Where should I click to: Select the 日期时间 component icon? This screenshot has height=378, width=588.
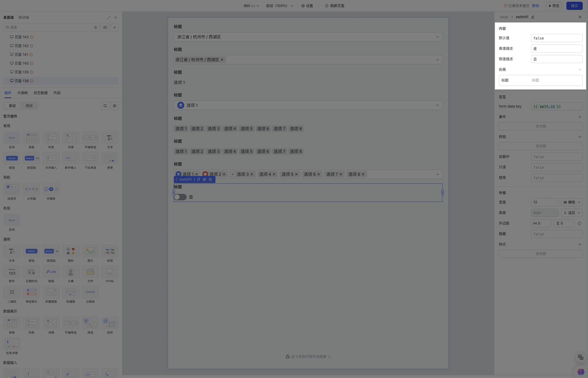coord(32,272)
